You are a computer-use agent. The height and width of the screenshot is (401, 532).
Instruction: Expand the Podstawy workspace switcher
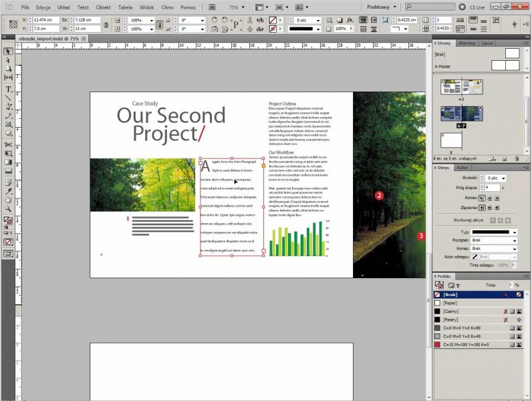pyautogui.click(x=382, y=7)
